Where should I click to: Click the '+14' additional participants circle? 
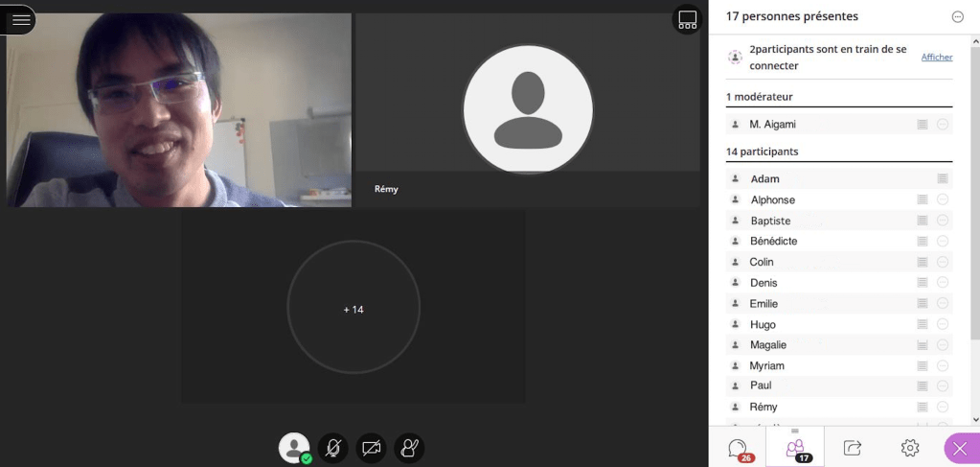click(x=353, y=309)
